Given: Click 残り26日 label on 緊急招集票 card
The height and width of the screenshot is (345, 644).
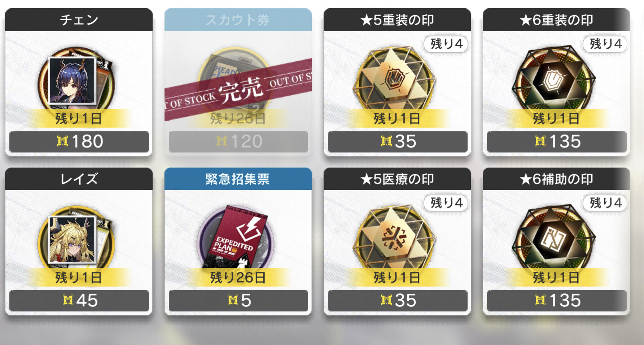Looking at the screenshot, I should [238, 278].
